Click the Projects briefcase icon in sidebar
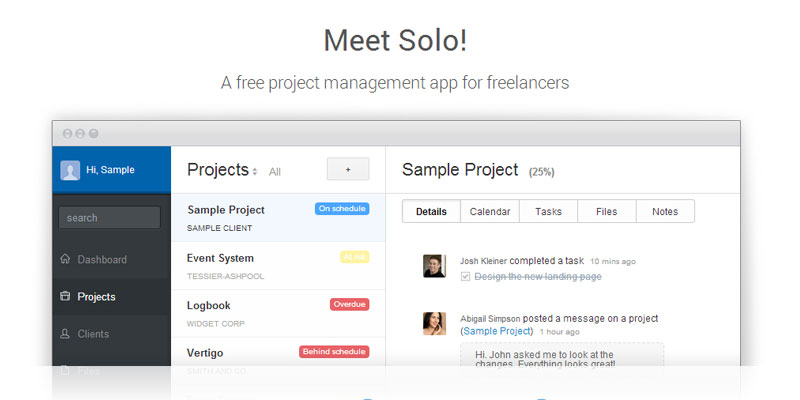The height and width of the screenshot is (400, 800). click(x=65, y=297)
